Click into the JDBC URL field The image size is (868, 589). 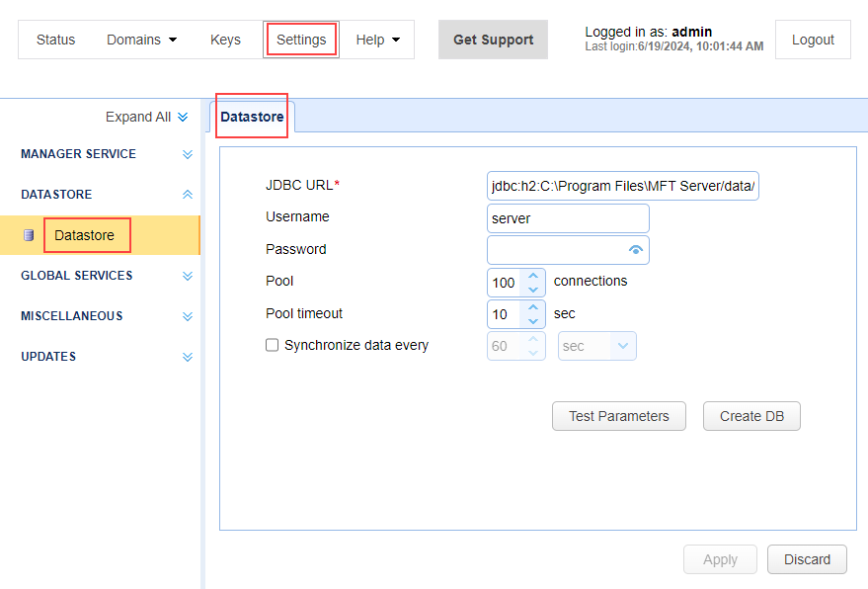coord(622,186)
